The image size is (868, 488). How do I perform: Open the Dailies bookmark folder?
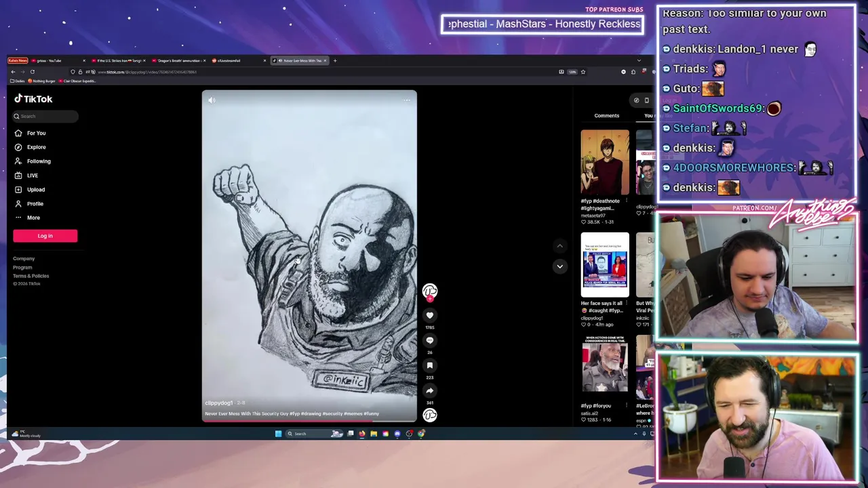pyautogui.click(x=18, y=81)
